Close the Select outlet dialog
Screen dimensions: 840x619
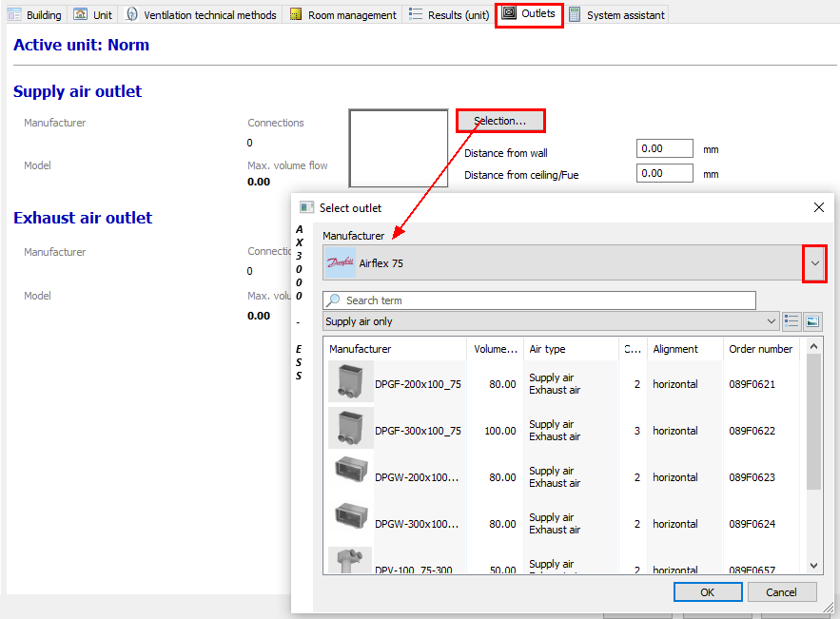tap(818, 207)
